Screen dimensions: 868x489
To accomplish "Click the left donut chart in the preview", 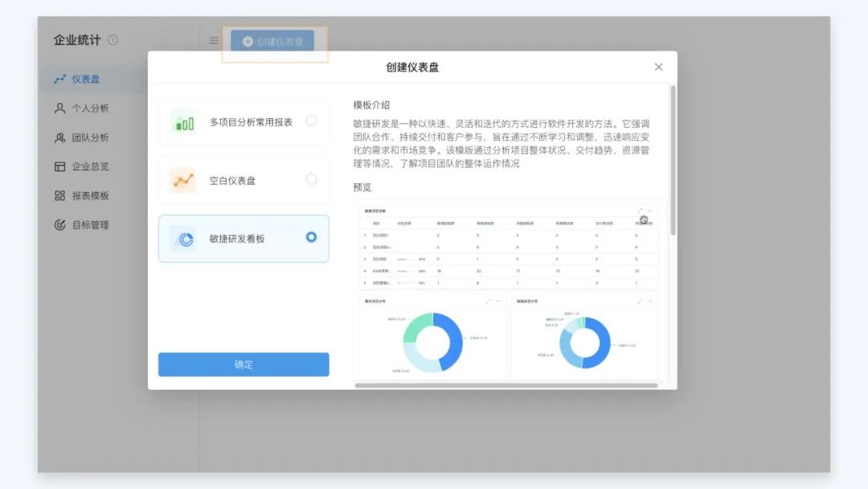I will pyautogui.click(x=433, y=343).
